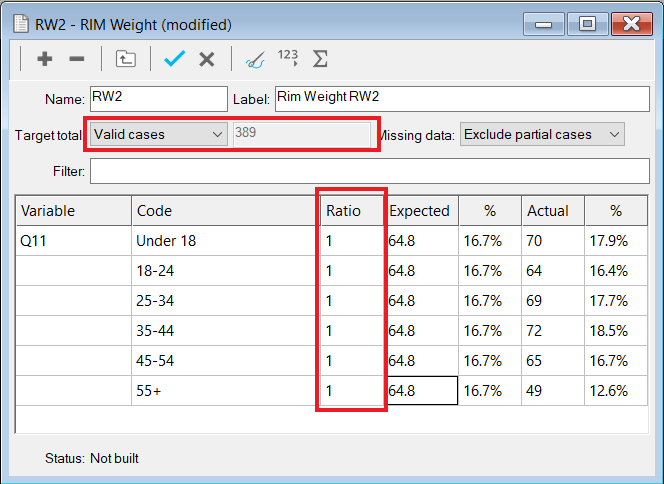Click the 123 numbering toolbar icon
The height and width of the screenshot is (484, 664).
coord(288,57)
